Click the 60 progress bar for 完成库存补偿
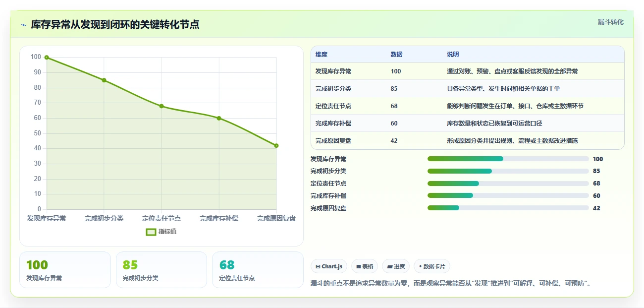 [508, 195]
